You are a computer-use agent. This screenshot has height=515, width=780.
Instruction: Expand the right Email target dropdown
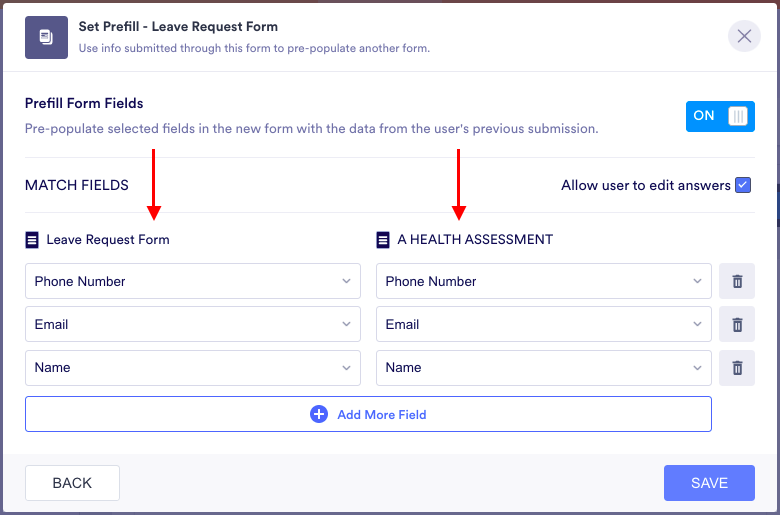pyautogui.click(x=543, y=325)
